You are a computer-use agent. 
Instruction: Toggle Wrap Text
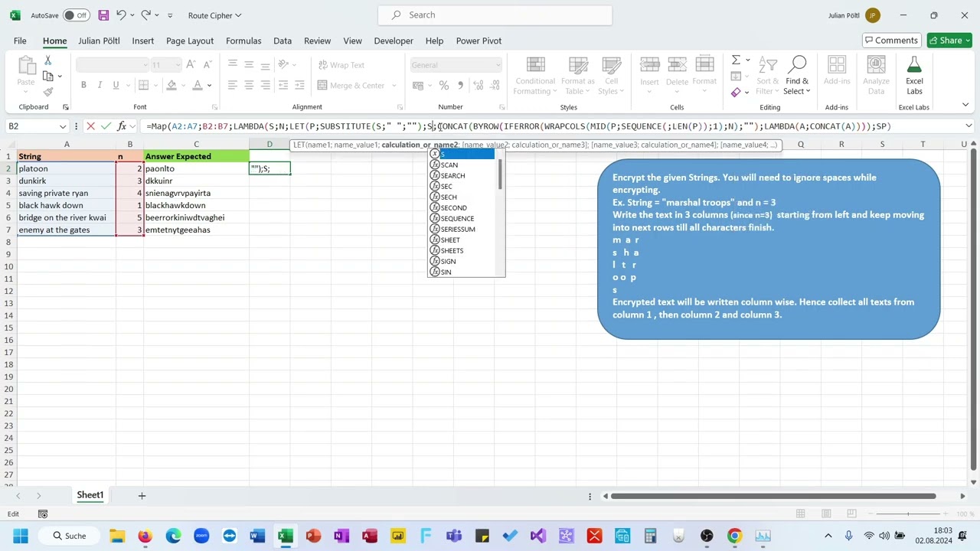341,65
